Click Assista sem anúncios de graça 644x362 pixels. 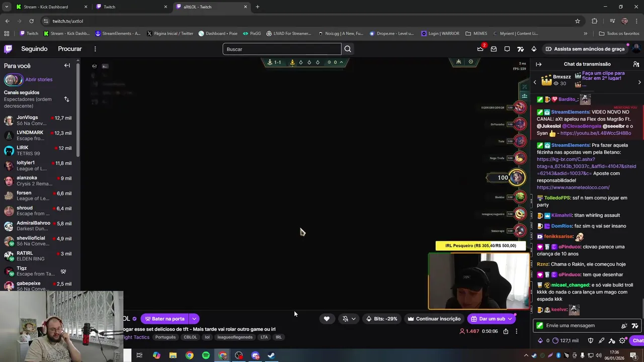[585, 49]
